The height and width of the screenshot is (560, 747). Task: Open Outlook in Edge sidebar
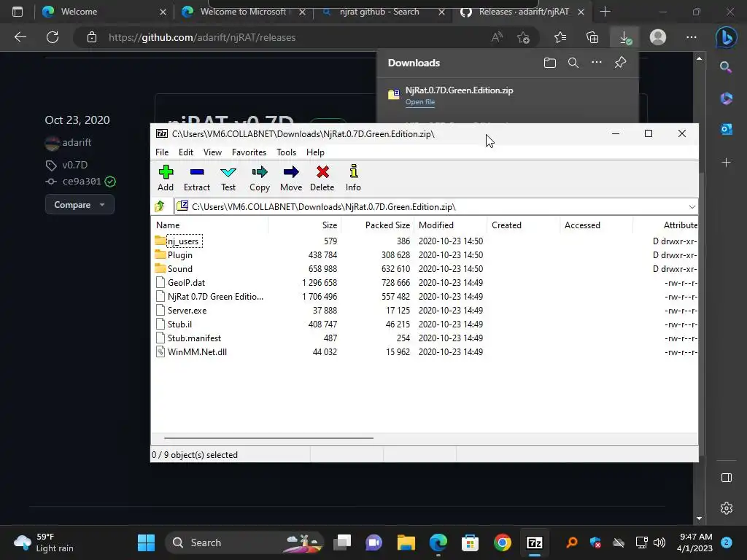point(727,129)
